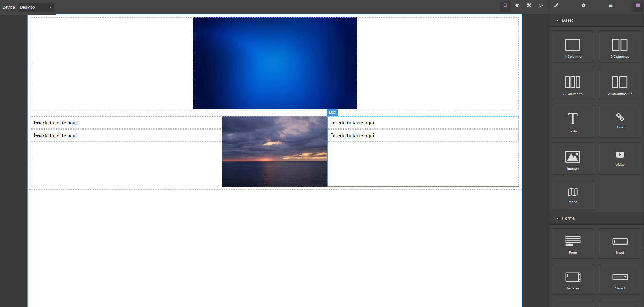Click first right-column 'Inserta tu texto aqui'
The image size is (644, 307).
coord(353,123)
